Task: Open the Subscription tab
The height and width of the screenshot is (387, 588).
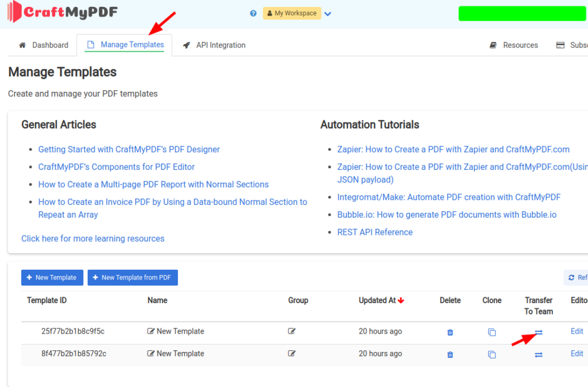Action: tap(572, 45)
